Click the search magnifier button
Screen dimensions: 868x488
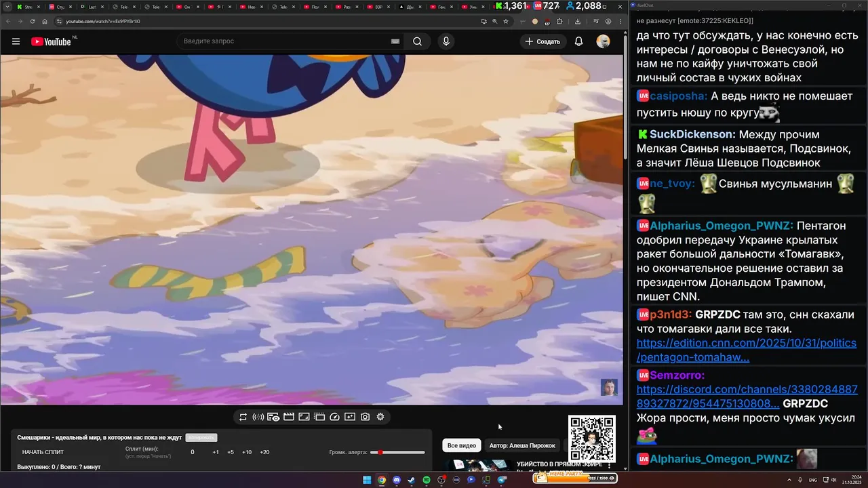point(417,41)
